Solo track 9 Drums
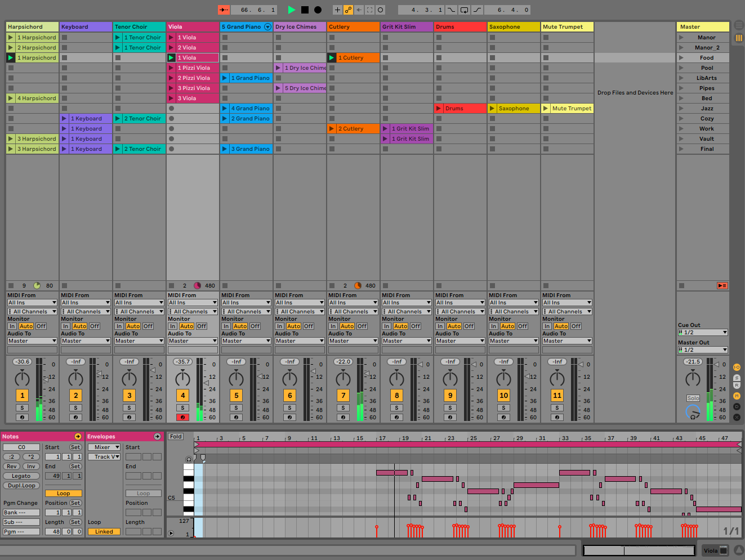This screenshot has width=745, height=560. point(450,407)
